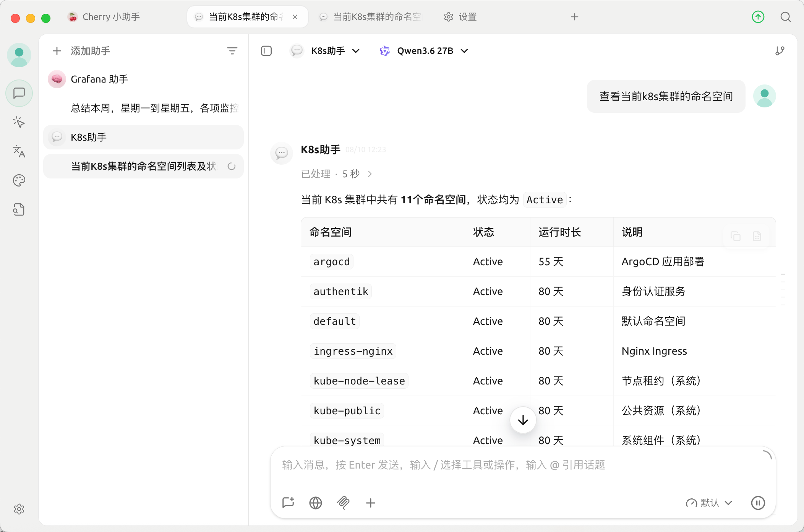Open the translate sidebar icon
The height and width of the screenshot is (532, 804).
19,151
